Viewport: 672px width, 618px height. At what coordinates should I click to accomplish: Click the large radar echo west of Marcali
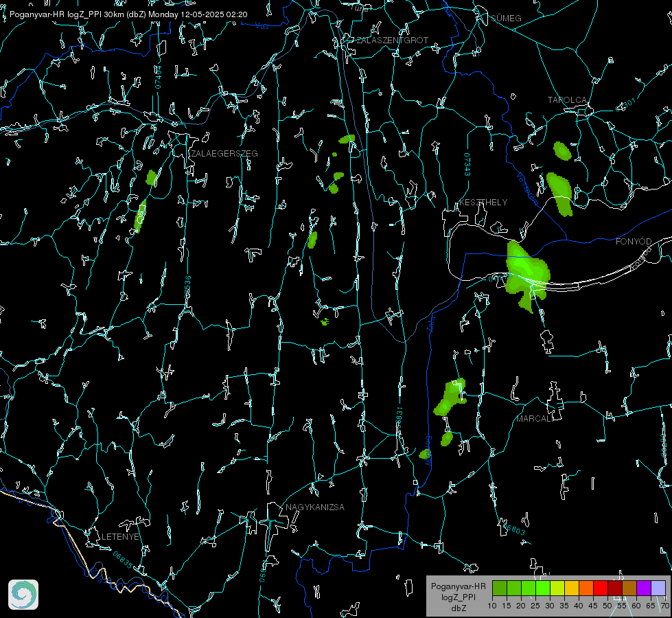click(x=450, y=398)
